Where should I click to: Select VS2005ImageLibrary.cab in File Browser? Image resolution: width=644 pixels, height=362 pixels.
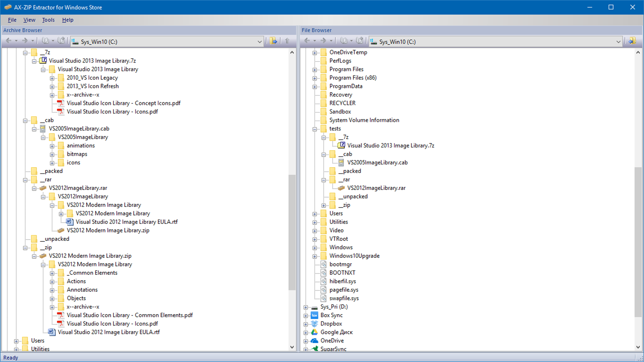tap(377, 163)
